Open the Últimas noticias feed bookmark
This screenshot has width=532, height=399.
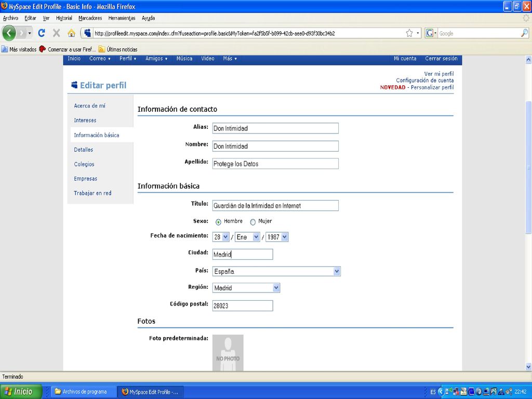tap(118, 49)
